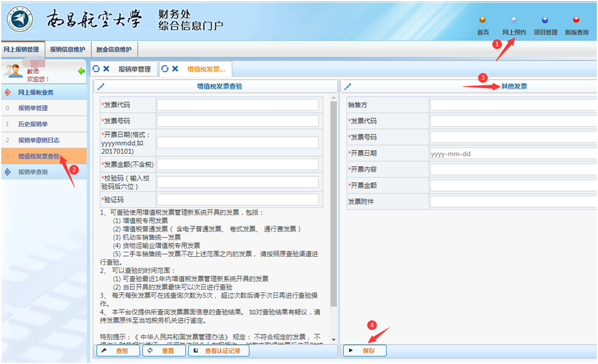Select 历史报销单 in the sidebar
The image size is (598, 364).
coord(33,124)
